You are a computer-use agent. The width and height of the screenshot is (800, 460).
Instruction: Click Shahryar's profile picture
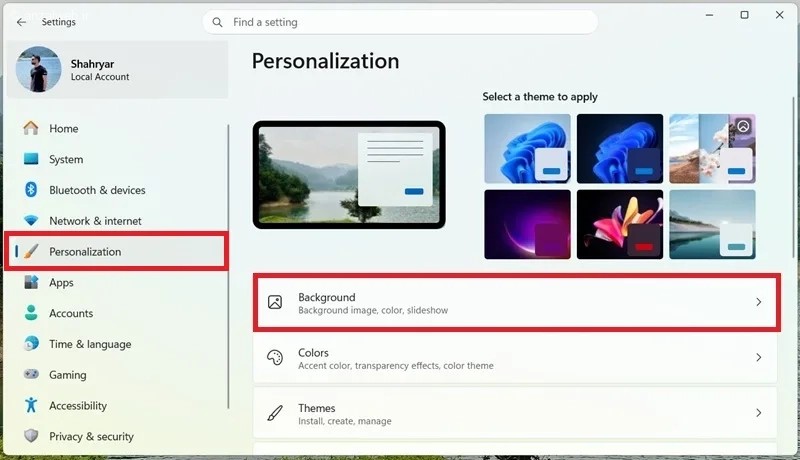pos(38,69)
